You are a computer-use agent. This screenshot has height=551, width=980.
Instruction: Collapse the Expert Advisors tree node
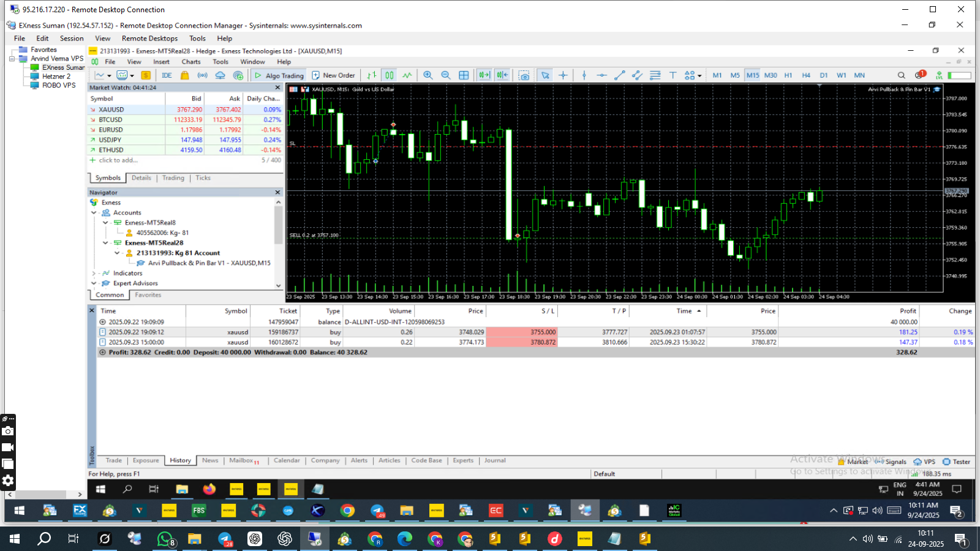coord(94,283)
